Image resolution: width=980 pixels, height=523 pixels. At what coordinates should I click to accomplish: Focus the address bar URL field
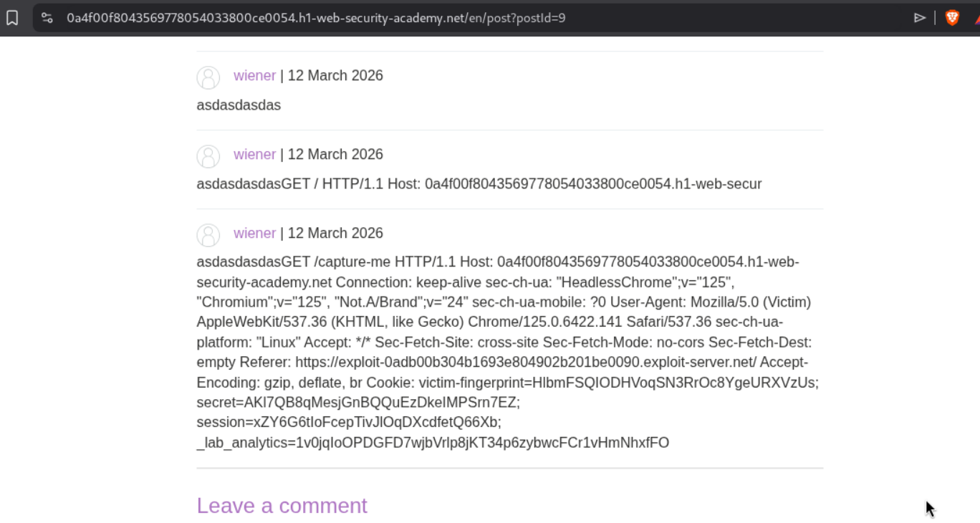pos(430,18)
